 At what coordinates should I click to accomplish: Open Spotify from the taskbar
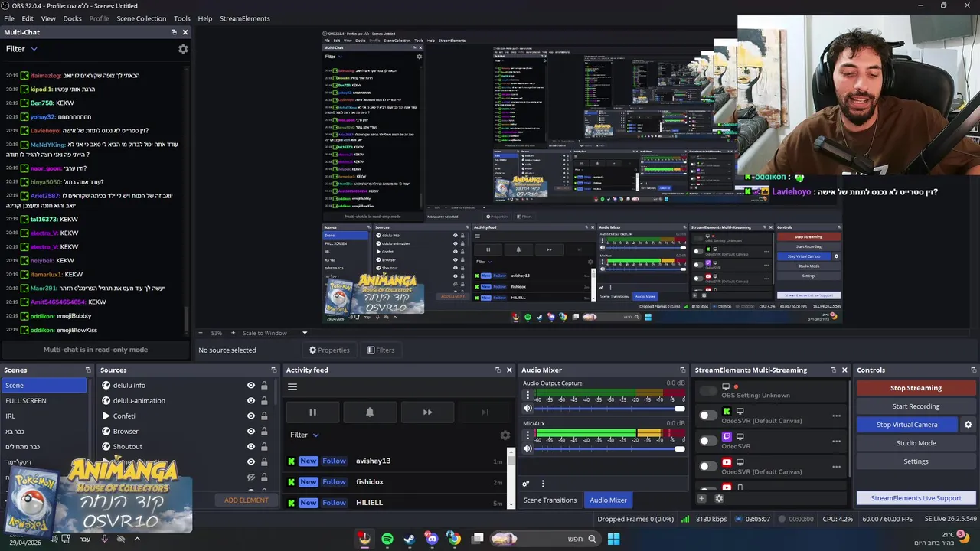[x=387, y=539]
